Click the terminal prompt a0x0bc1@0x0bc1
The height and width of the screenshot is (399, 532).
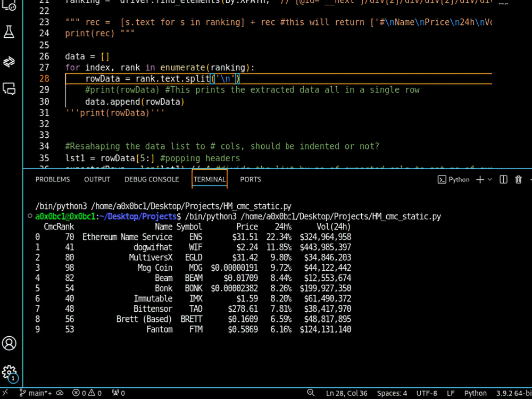(x=65, y=217)
